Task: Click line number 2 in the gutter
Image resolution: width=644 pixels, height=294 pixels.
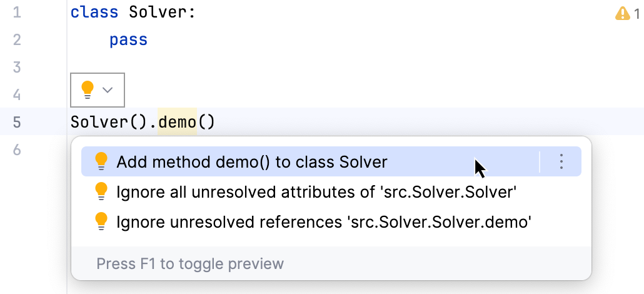Action: [17, 40]
